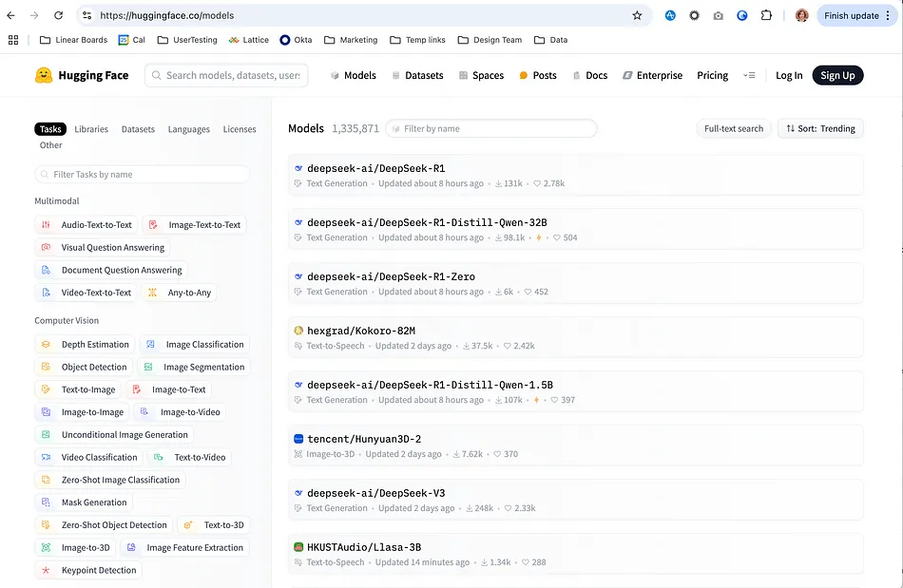Image resolution: width=903 pixels, height=588 pixels.
Task: Open the apps grid in bookmarks bar
Action: [13, 40]
